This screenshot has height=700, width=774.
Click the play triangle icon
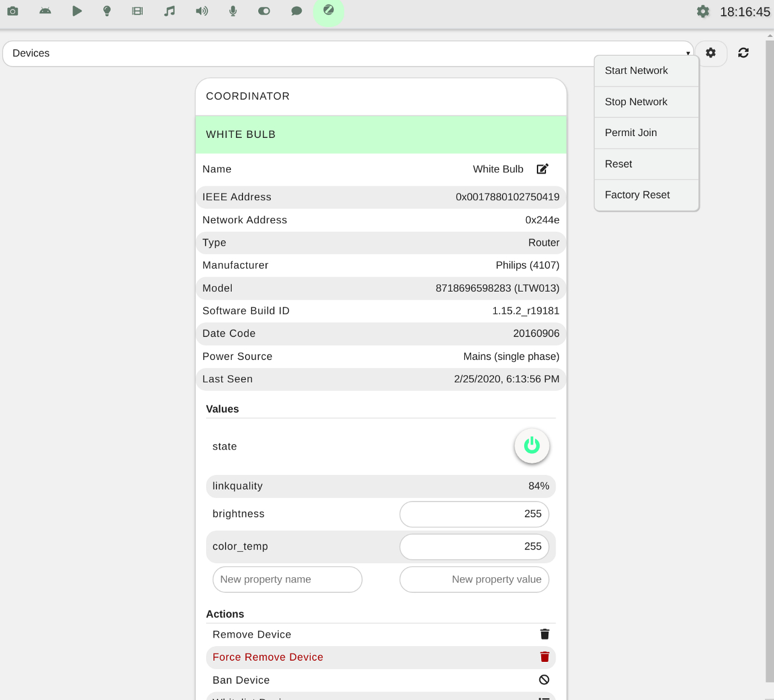tap(77, 11)
